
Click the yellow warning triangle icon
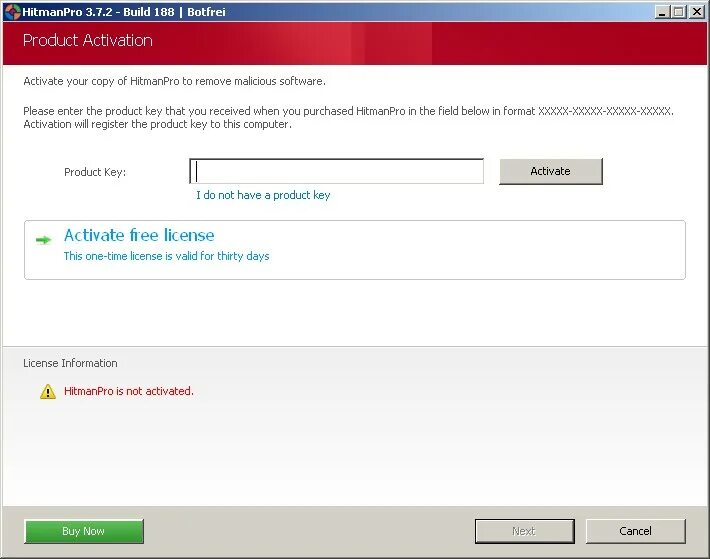(48, 392)
